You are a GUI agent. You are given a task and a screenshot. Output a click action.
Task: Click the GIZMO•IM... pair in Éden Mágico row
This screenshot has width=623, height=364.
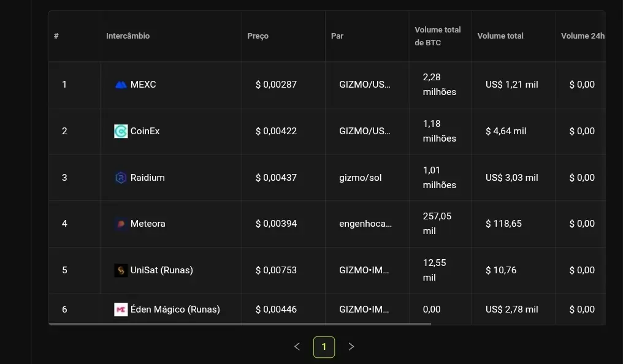tap(364, 309)
